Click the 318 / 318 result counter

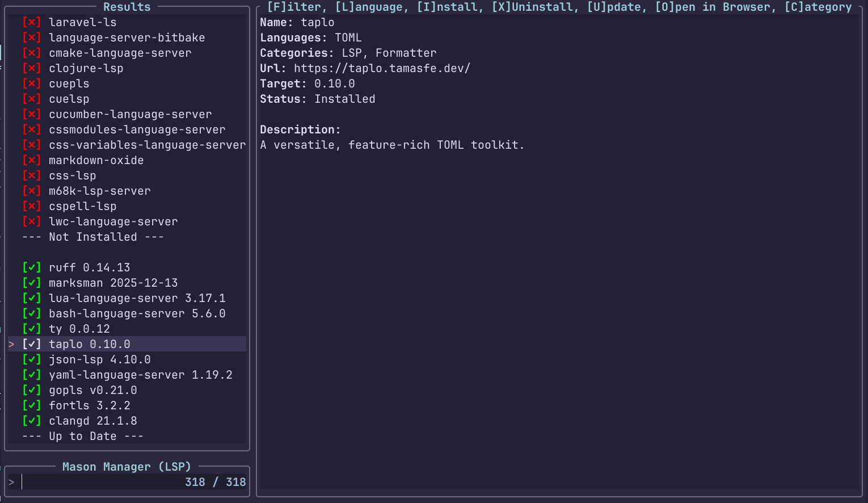point(215,482)
